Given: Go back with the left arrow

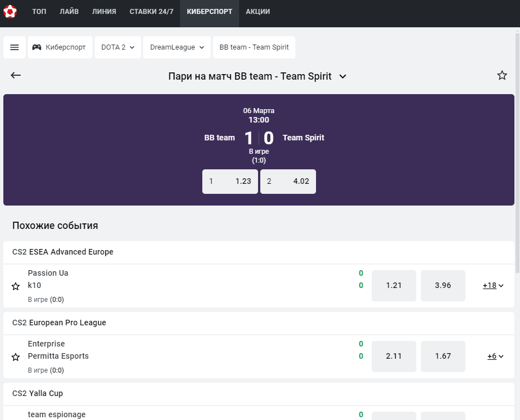Looking at the screenshot, I should tap(16, 75).
